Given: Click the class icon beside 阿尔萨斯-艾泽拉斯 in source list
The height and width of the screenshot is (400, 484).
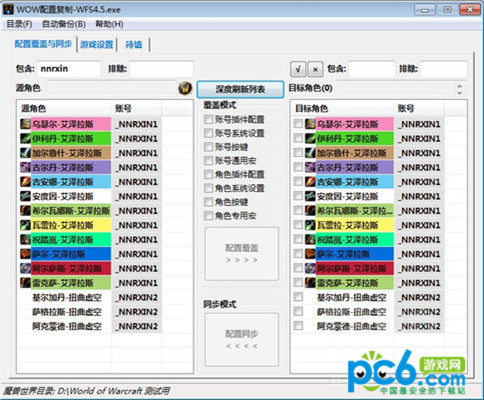Looking at the screenshot, I should [25, 268].
